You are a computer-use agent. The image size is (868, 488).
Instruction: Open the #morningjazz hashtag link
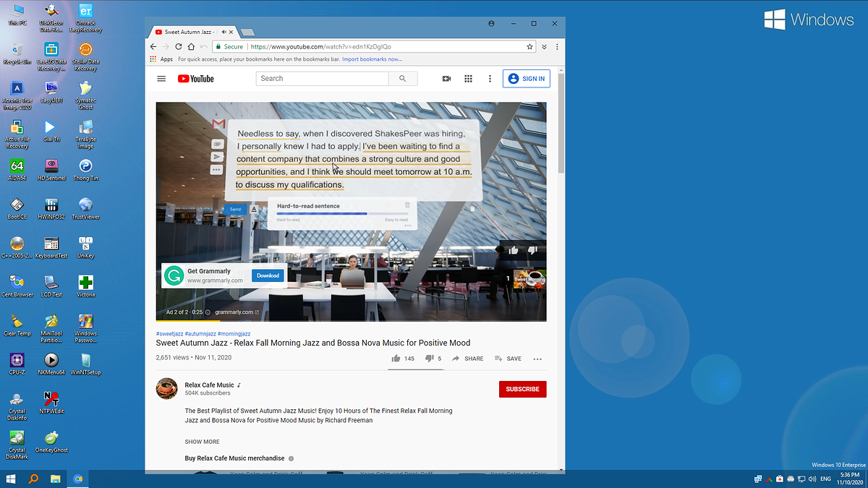234,333
